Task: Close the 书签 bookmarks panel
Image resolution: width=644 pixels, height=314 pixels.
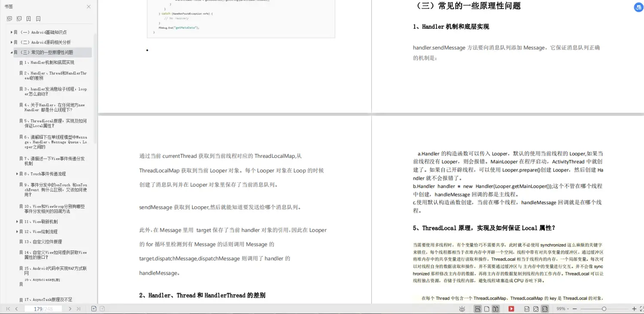Action: 88,6
